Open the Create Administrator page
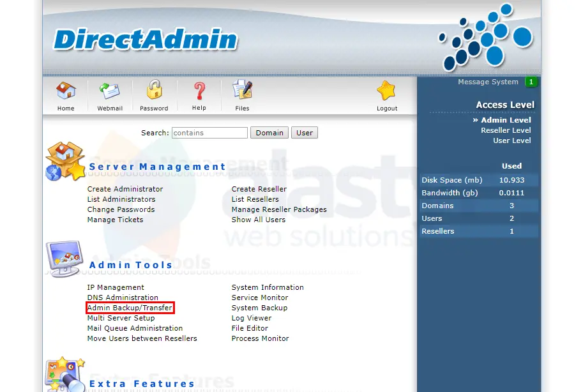 coord(125,189)
